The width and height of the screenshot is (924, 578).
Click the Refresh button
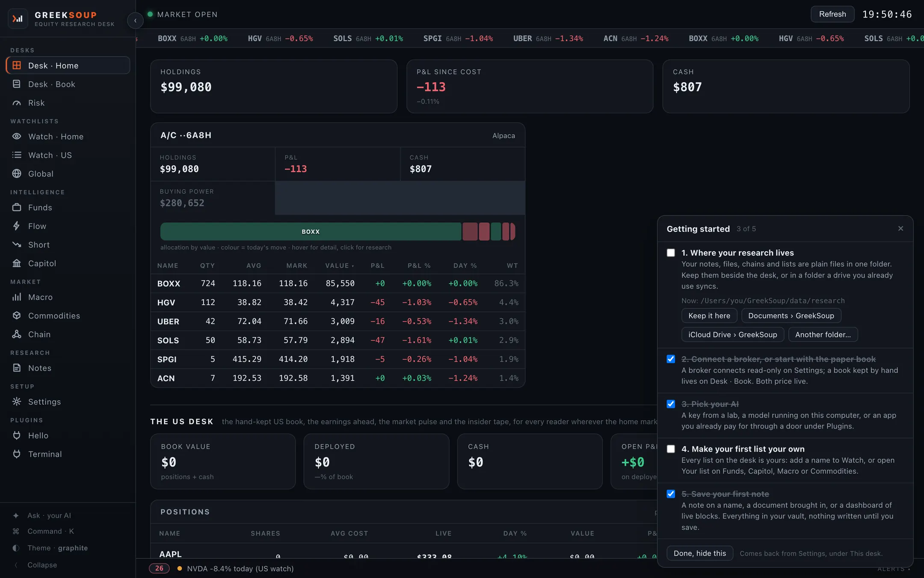tap(832, 14)
